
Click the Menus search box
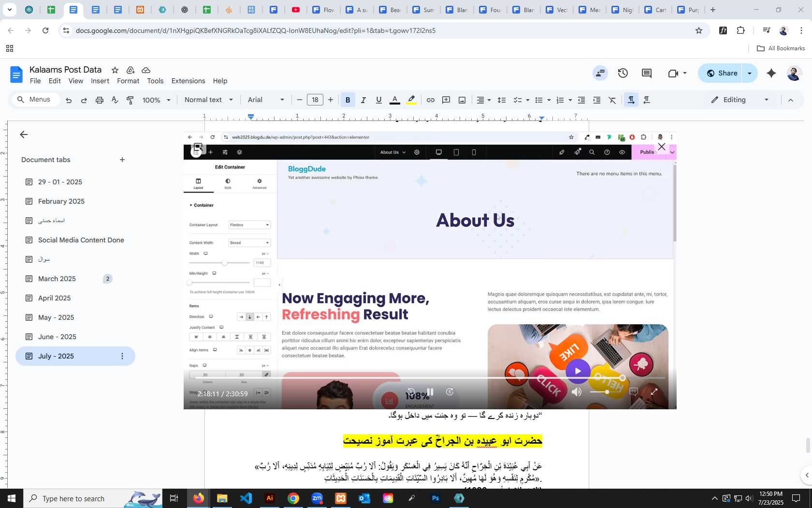pos(36,100)
